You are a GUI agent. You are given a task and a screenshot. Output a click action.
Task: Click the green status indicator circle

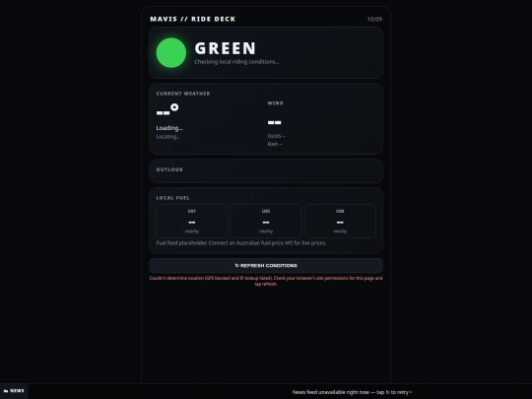(171, 52)
